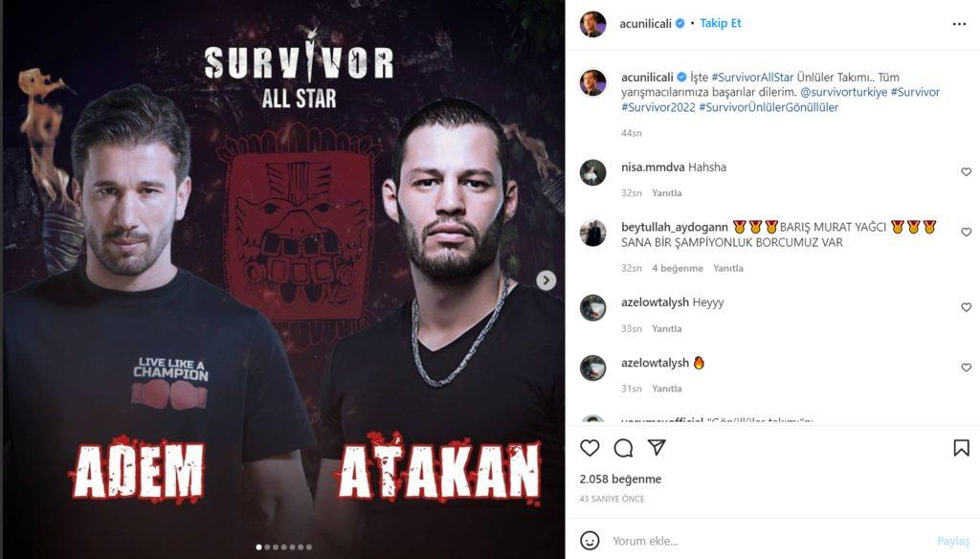View the 2.058 beğenme likes list
Image resolution: width=980 pixels, height=559 pixels.
pos(620,479)
